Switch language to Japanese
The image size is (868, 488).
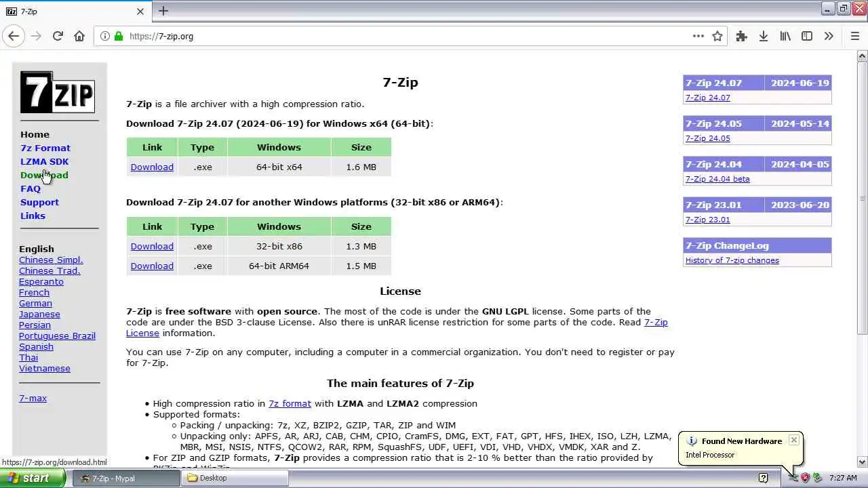[39, 314]
